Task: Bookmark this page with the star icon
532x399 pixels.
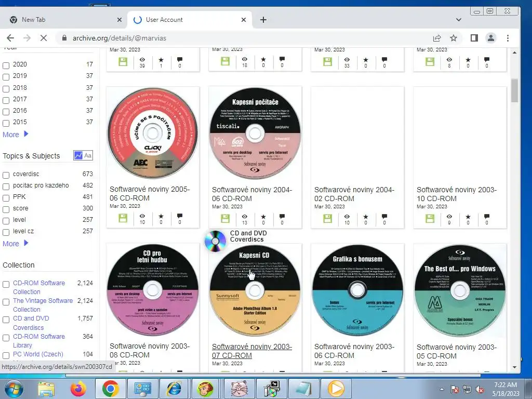Action: click(x=454, y=38)
